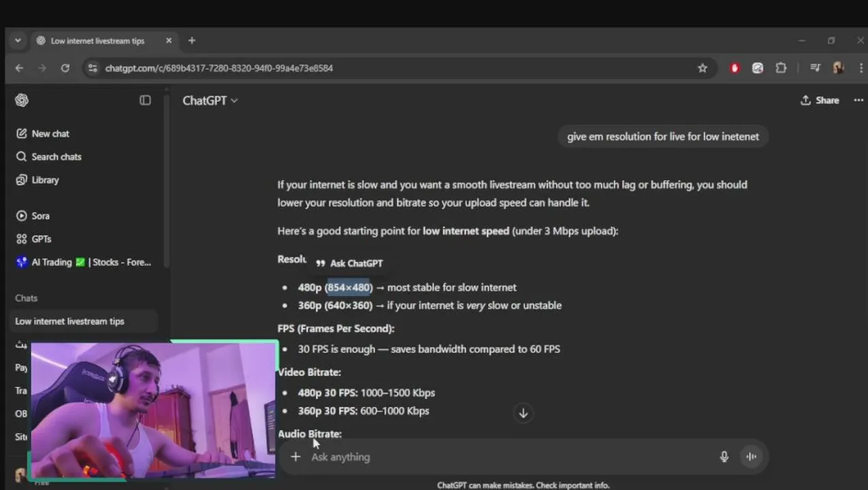Open the Extensions puzzle menu
The height and width of the screenshot is (490, 868).
coord(781,68)
